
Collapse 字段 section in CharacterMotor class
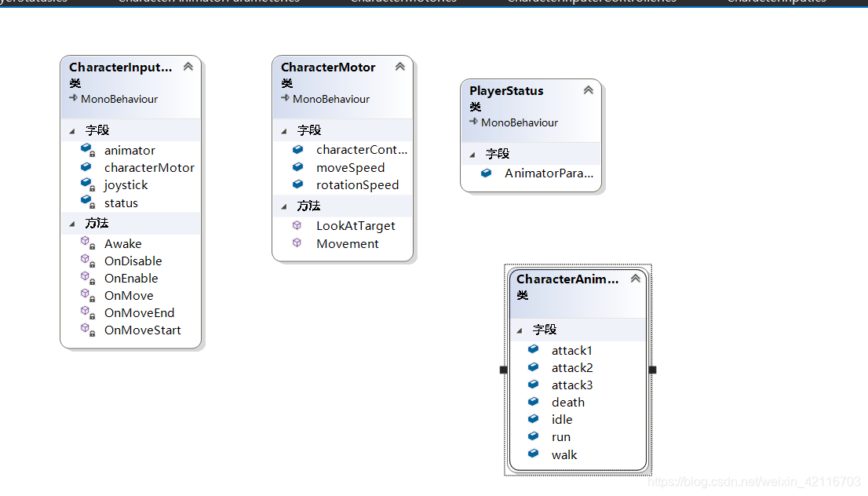tap(284, 131)
